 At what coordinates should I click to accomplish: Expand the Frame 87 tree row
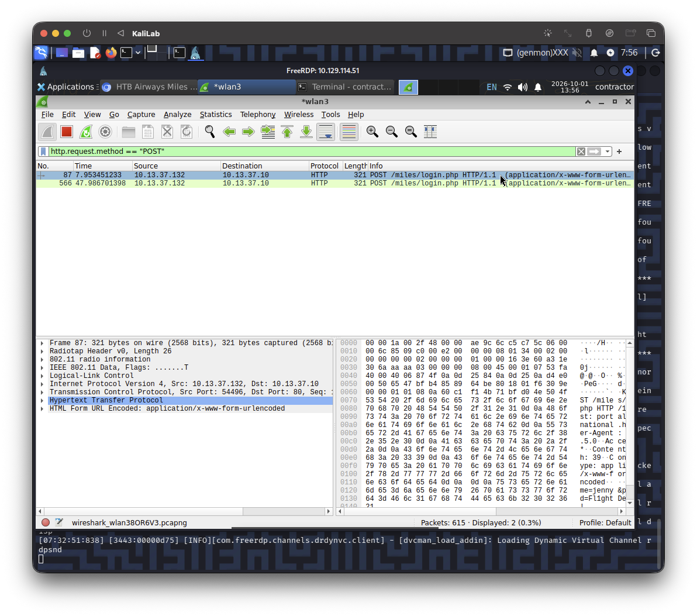42,343
